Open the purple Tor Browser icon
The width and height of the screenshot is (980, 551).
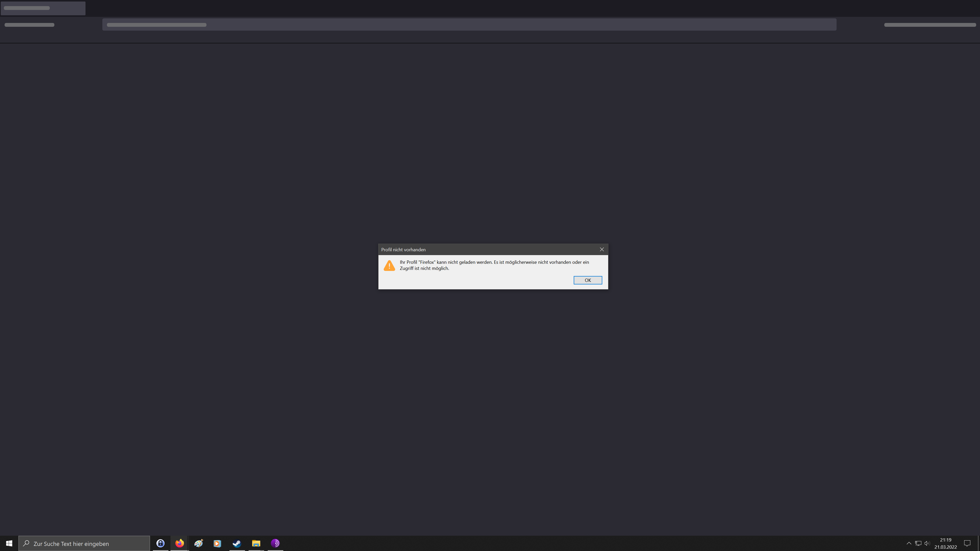(275, 543)
